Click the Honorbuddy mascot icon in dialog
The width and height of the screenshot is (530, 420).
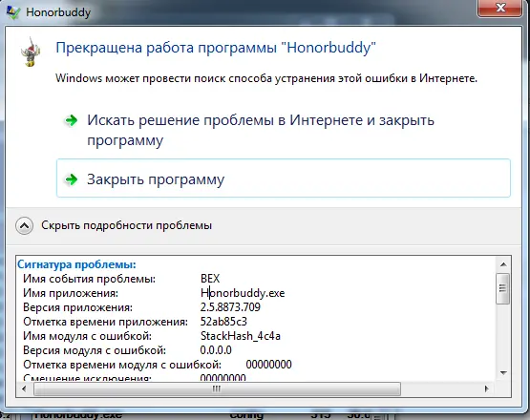pyautogui.click(x=31, y=52)
